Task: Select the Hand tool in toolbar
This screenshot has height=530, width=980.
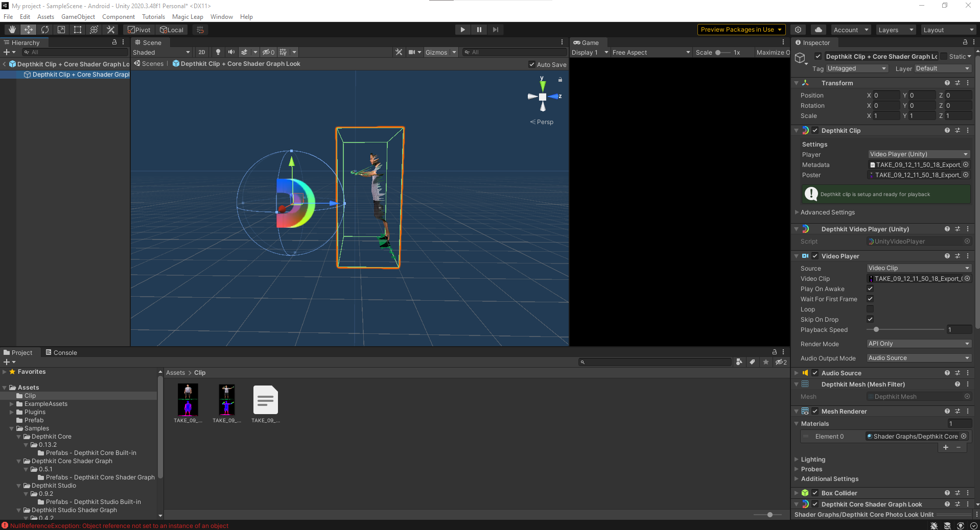Action: 12,30
